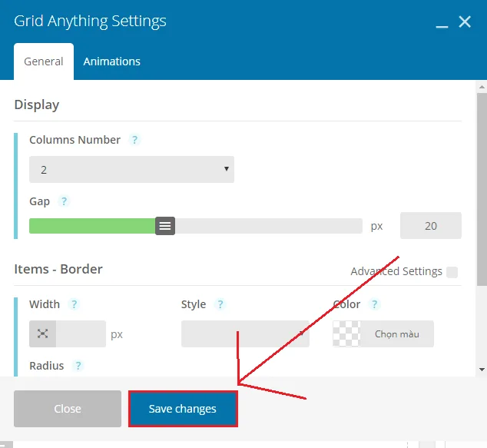The height and width of the screenshot is (448, 487).
Task: Open the Chọn màu color picker
Action: point(396,334)
